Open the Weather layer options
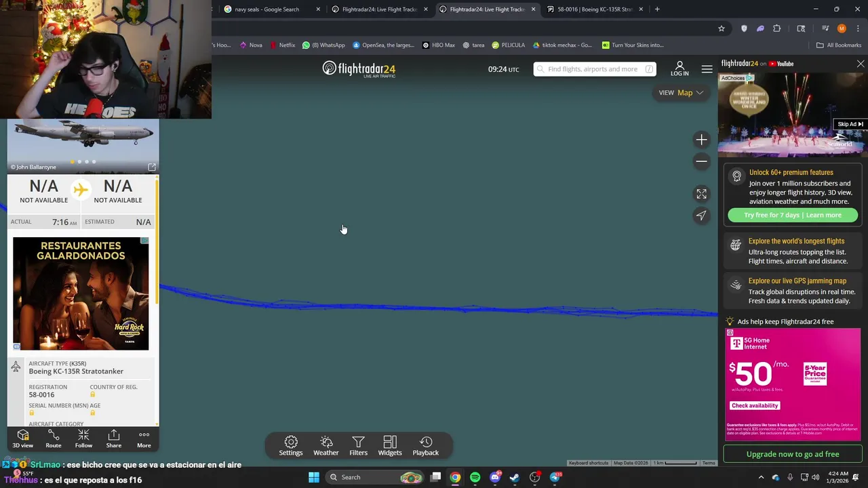 pos(325,446)
